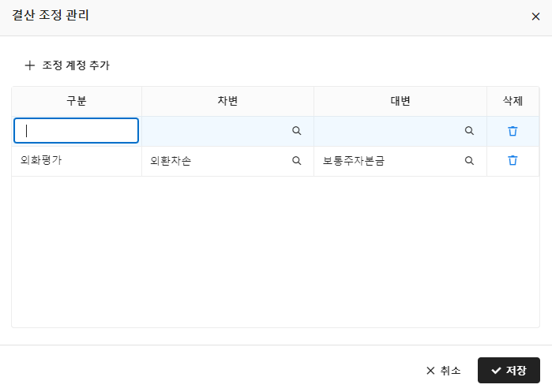Click the 구분 column header

pyautogui.click(x=77, y=101)
